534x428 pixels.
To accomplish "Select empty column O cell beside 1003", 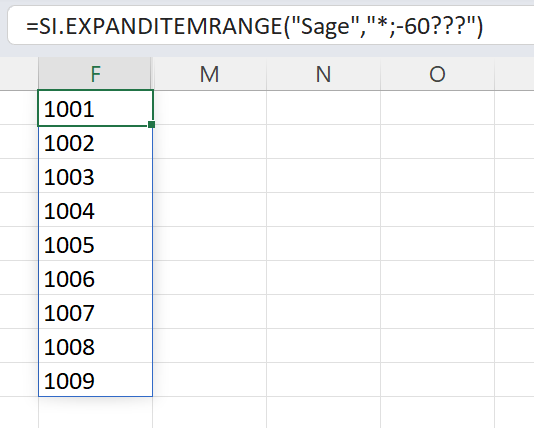I will (437, 176).
